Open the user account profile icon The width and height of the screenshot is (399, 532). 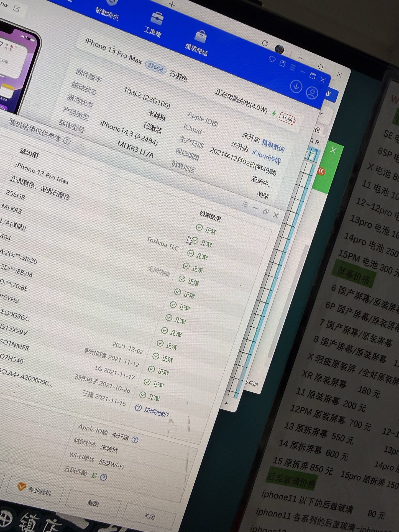click(312, 93)
